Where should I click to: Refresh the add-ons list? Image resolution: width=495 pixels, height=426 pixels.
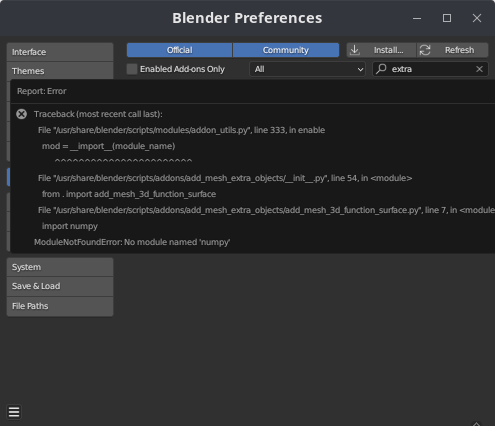(x=453, y=50)
